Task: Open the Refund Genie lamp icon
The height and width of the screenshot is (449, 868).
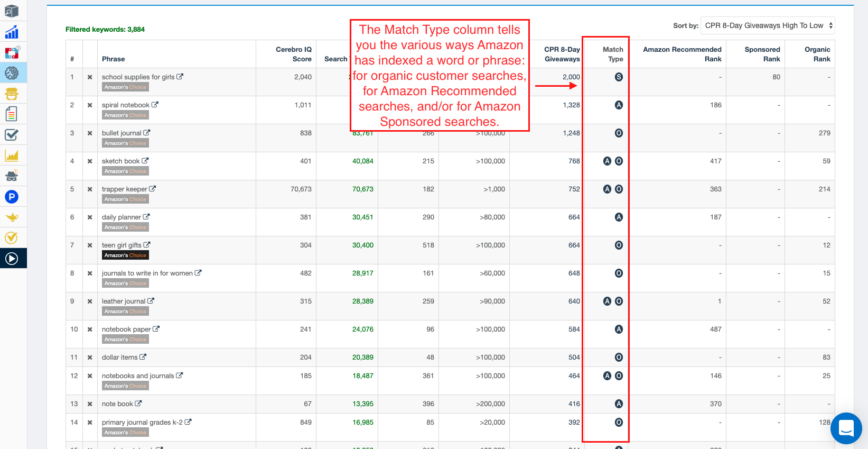Action: 12,217
